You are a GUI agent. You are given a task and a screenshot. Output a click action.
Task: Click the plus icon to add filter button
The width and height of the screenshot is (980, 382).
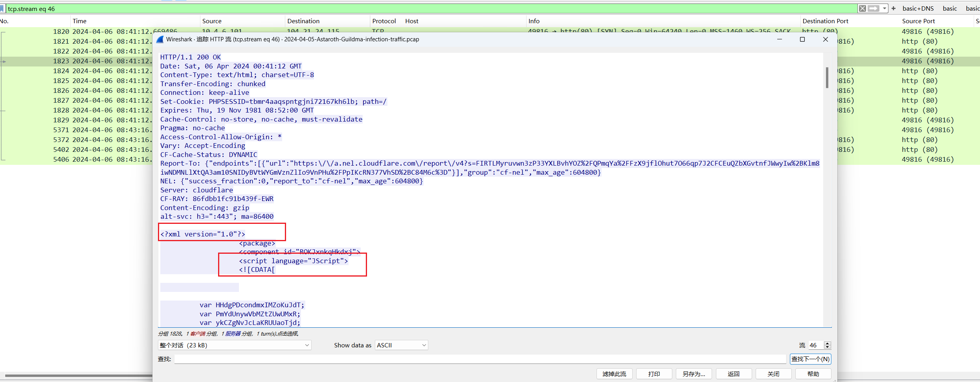click(894, 8)
